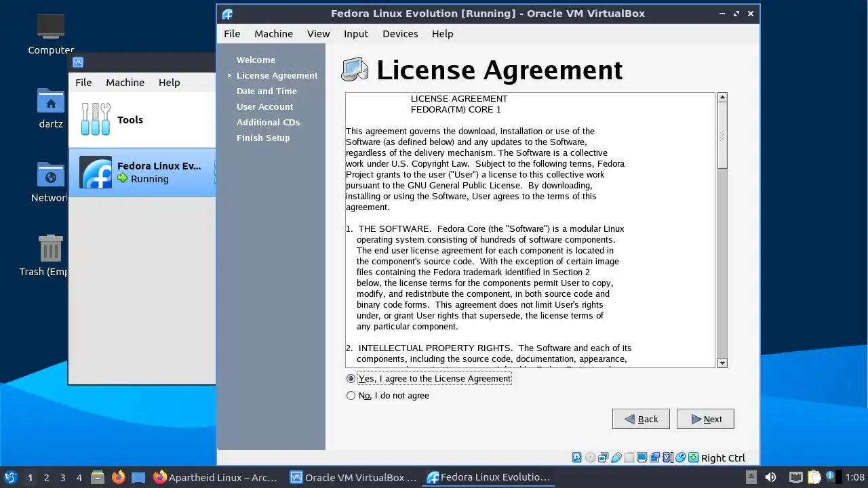Screen dimensions: 868x488
Task: Open the Trash desktop icon
Action: point(51,256)
